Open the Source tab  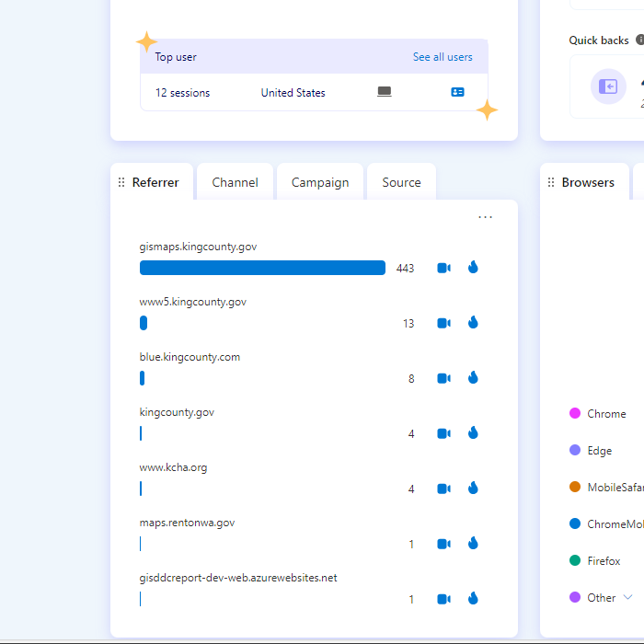point(401,183)
